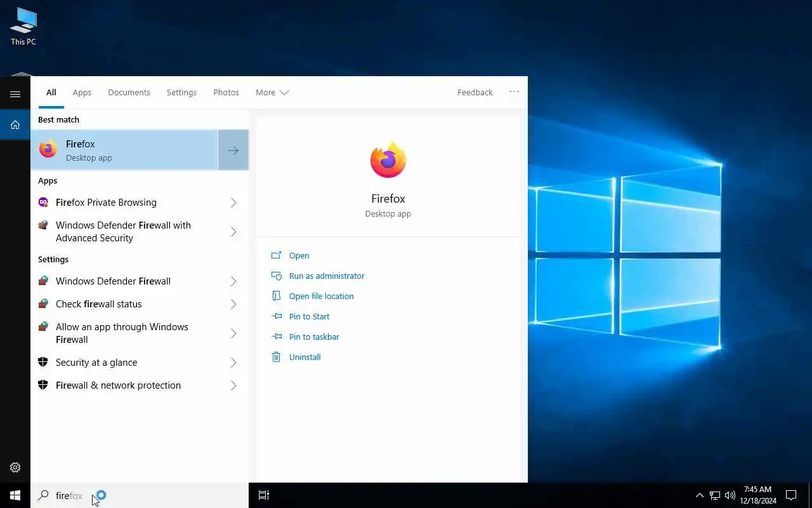Open the volume speaker tray icon

[730, 495]
